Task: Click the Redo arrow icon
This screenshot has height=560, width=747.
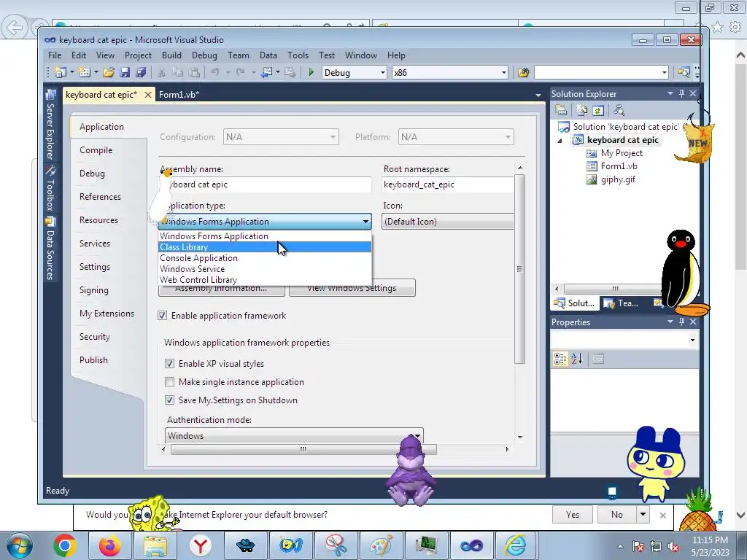Action: pos(241,72)
